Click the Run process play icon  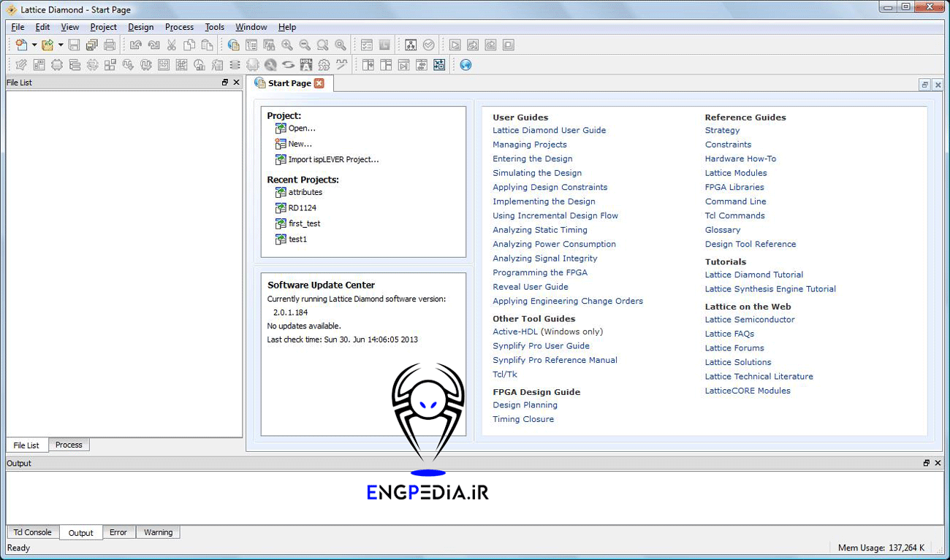tap(455, 45)
